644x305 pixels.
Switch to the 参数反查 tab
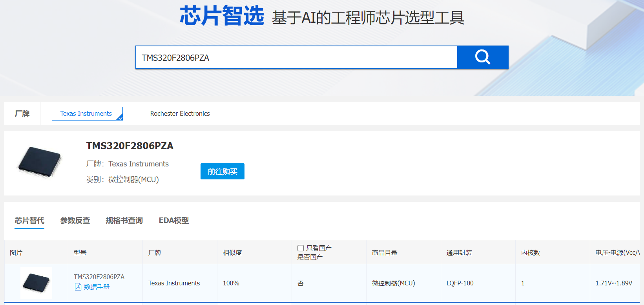coord(75,221)
